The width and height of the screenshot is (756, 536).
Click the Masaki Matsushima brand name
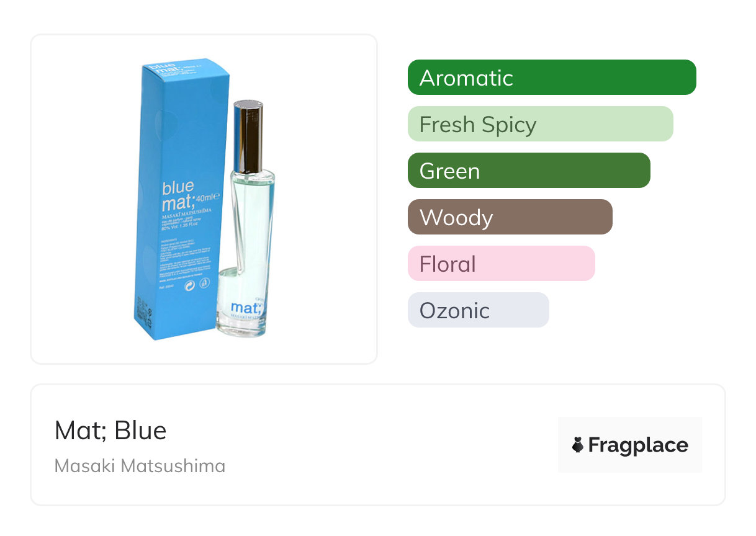(x=140, y=466)
